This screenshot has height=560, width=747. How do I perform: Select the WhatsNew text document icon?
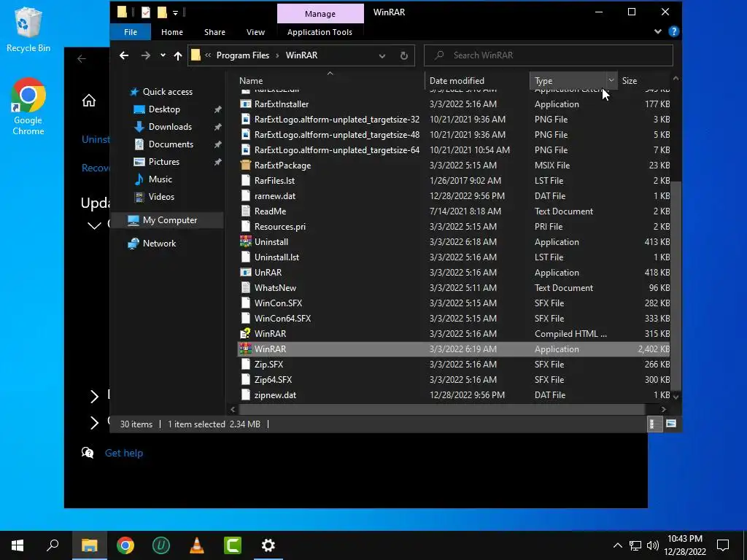click(x=245, y=287)
